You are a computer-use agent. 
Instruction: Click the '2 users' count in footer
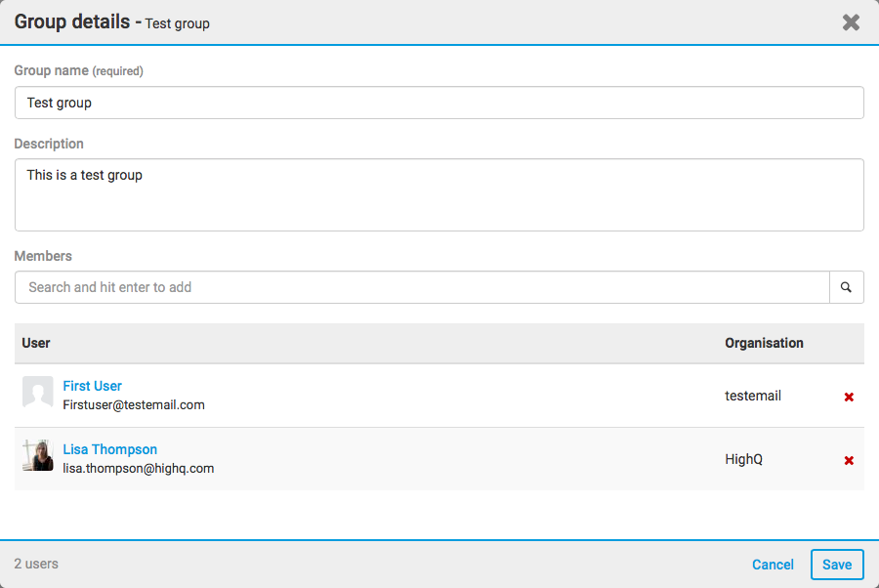pyautogui.click(x=36, y=564)
